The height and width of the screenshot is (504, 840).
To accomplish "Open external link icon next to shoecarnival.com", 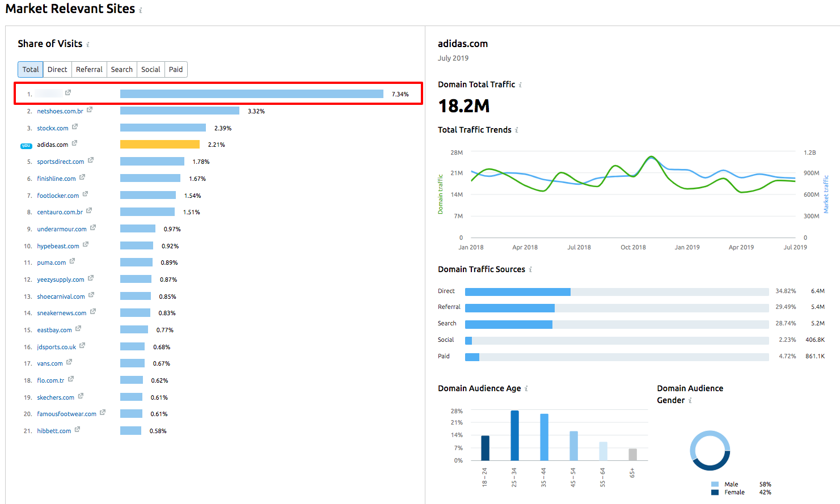I will [91, 295].
